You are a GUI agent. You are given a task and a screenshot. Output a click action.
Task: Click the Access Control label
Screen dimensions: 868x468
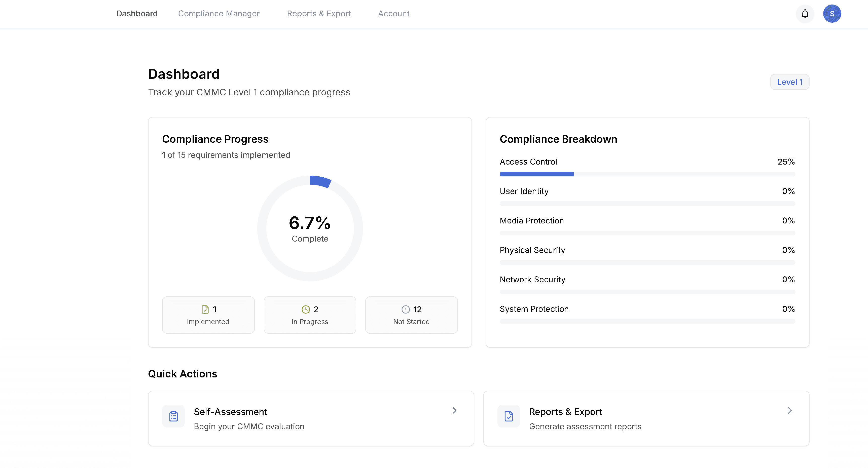(528, 162)
